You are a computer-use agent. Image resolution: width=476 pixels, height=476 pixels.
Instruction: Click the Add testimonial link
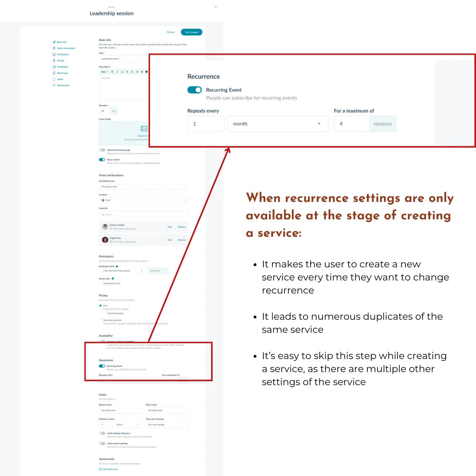point(109,469)
